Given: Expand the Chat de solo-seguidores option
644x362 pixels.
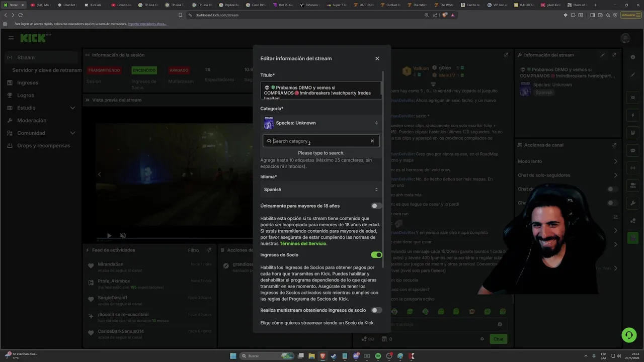Looking at the screenshot, I should [568, 175].
